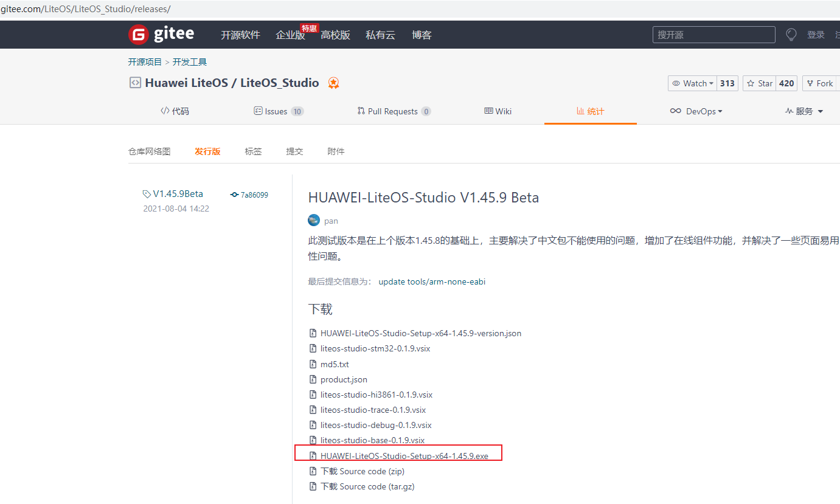
Task: Click file icon beside the version.json download
Action: click(313, 333)
